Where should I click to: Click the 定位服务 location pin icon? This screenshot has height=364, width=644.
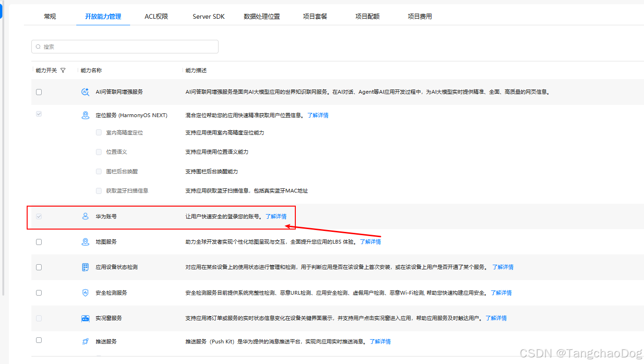point(85,115)
